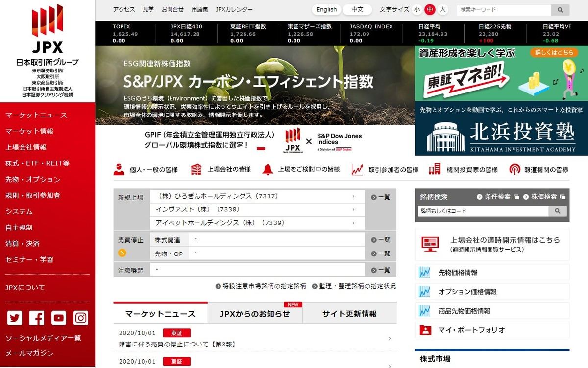Image resolution: width=588 pixels, height=368 pixels.
Task: Open the RSS feed icon
Action: pos(122,253)
